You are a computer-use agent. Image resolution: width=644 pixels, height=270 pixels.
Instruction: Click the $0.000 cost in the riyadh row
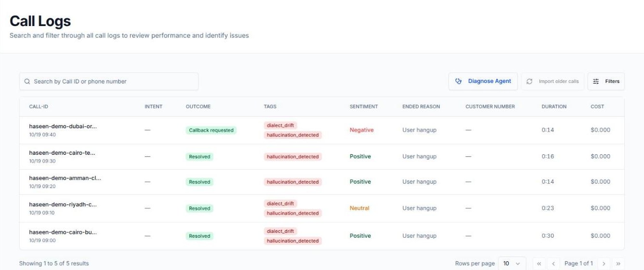(600, 208)
